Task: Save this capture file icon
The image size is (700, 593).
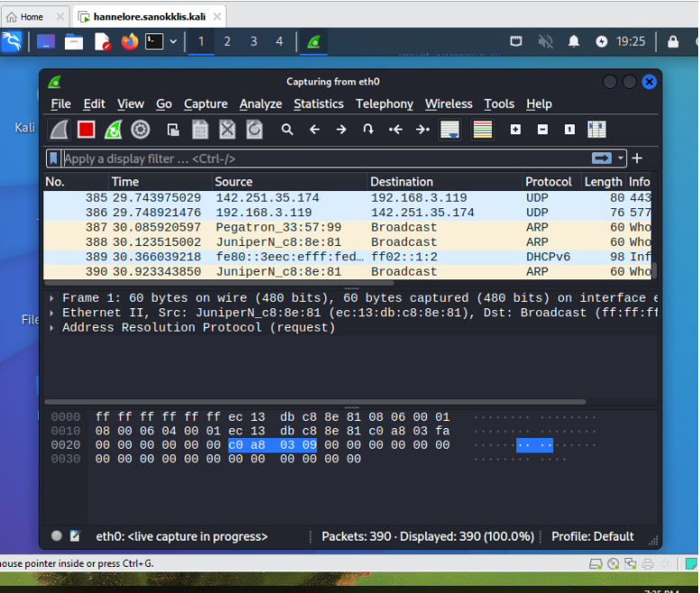Action: coord(200,130)
